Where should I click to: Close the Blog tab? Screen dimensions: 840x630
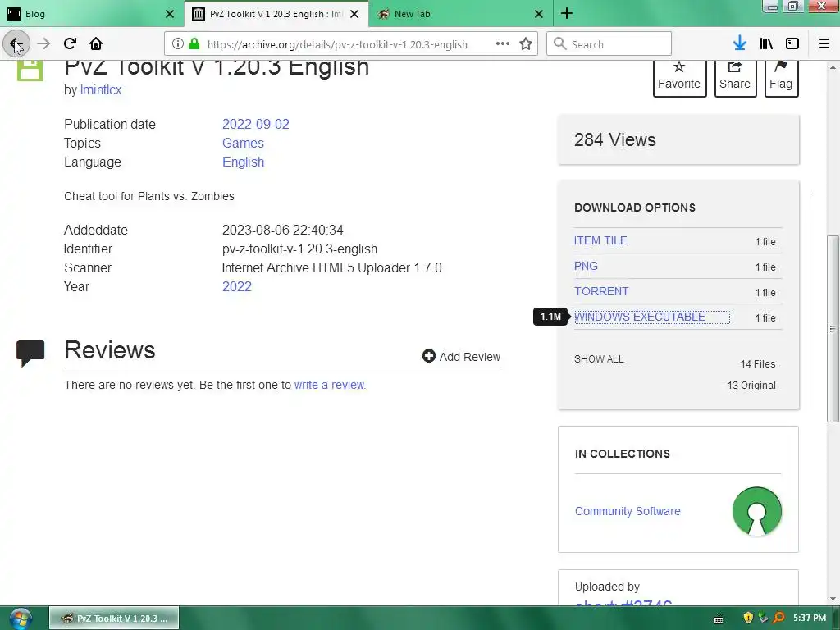click(170, 14)
